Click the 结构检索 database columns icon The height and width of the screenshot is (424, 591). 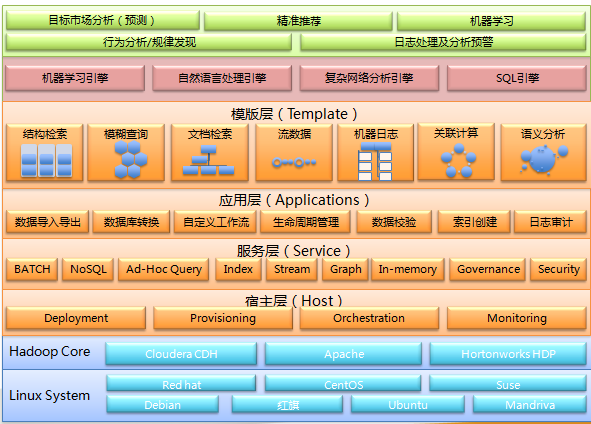46,160
